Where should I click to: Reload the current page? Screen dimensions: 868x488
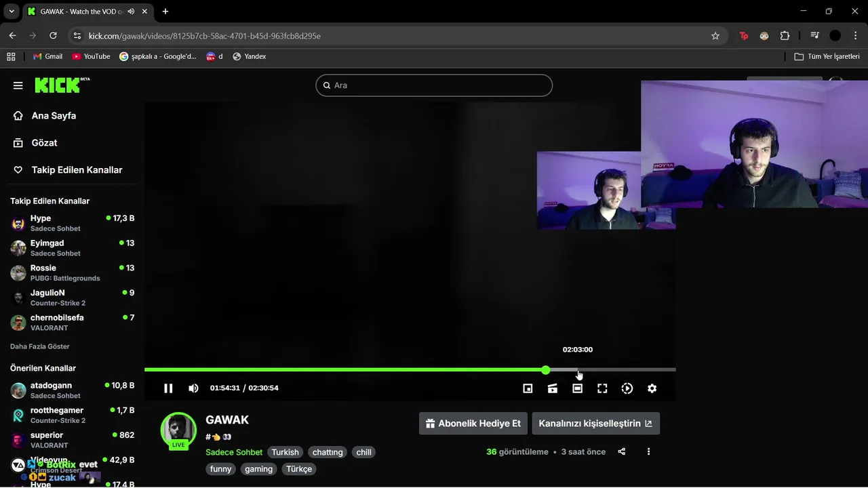pos(53,36)
